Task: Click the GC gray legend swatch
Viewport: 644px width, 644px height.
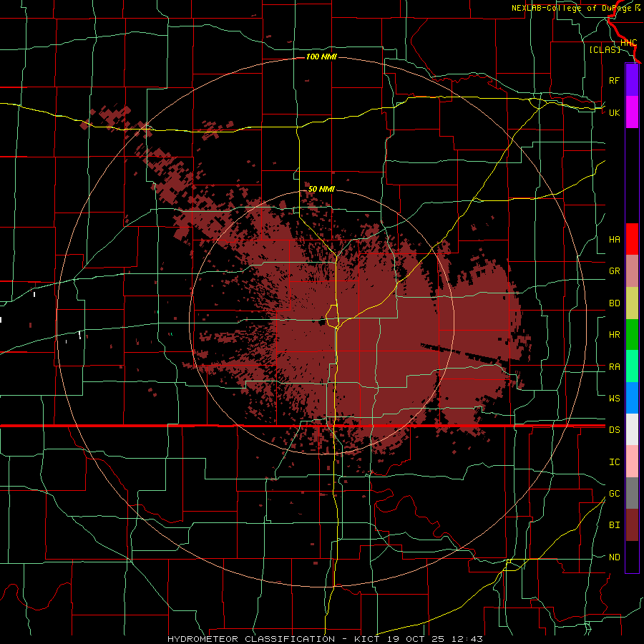Action: [x=632, y=493]
